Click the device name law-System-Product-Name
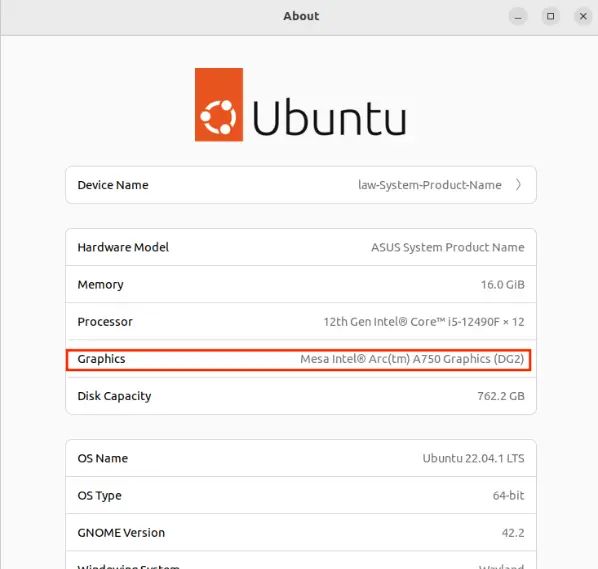 point(430,185)
